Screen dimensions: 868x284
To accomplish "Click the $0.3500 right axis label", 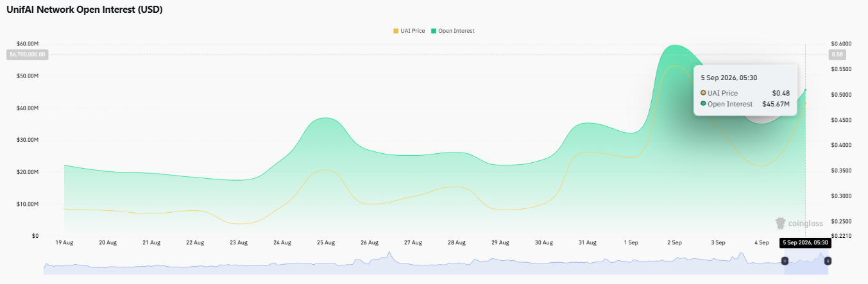I will [841, 171].
